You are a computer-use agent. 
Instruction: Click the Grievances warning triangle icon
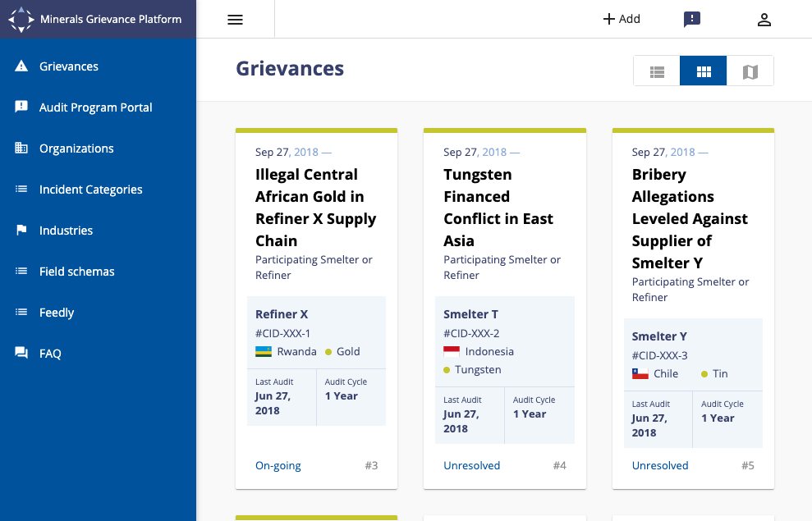pos(21,66)
